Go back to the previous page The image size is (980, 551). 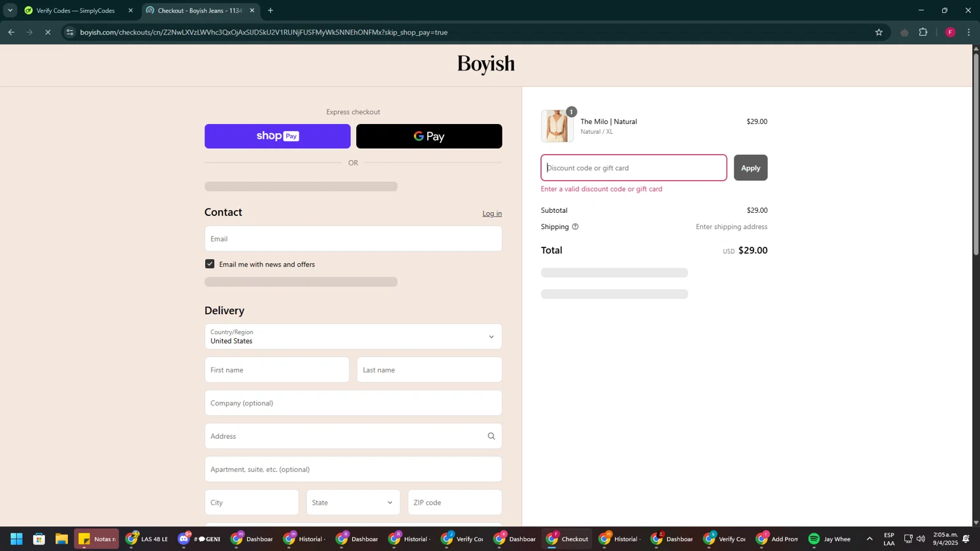pyautogui.click(x=11, y=32)
